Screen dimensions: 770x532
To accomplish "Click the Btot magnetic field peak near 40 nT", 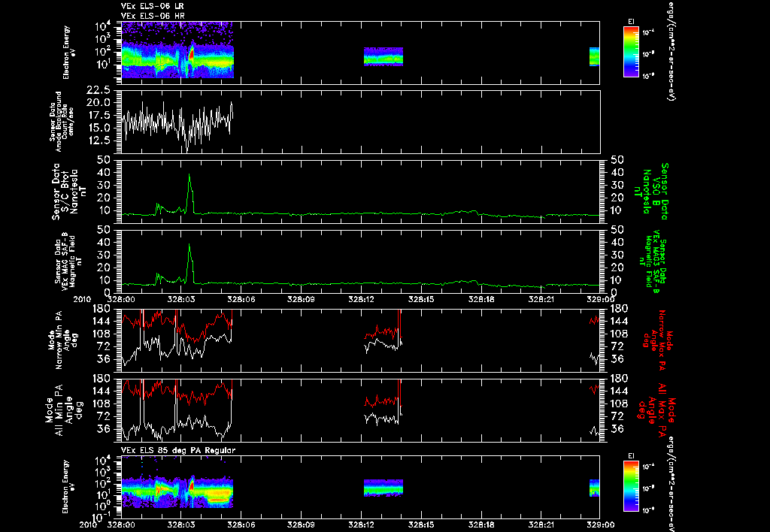I will [x=189, y=176].
